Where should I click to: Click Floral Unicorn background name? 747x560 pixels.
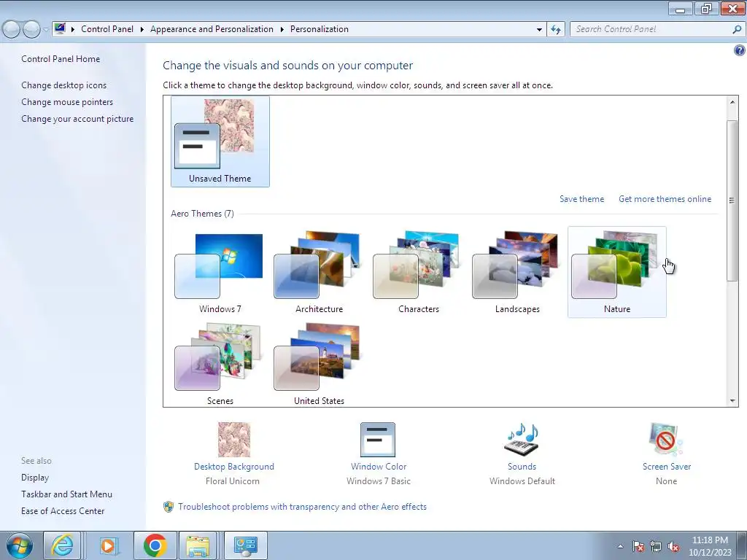tap(233, 481)
